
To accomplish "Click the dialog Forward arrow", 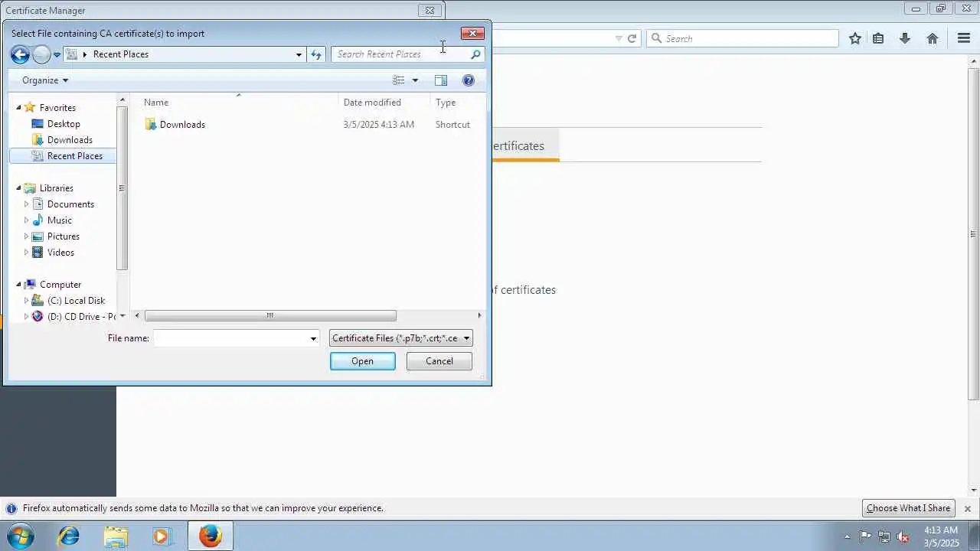I will [41, 54].
